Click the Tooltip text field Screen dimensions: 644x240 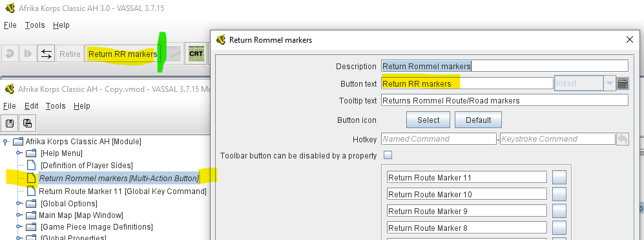[x=504, y=100]
